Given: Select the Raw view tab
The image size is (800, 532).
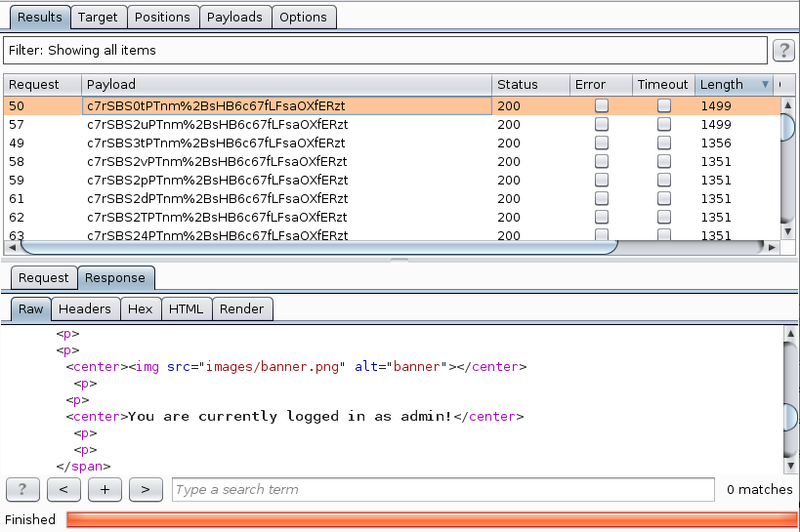Looking at the screenshot, I should [x=30, y=309].
